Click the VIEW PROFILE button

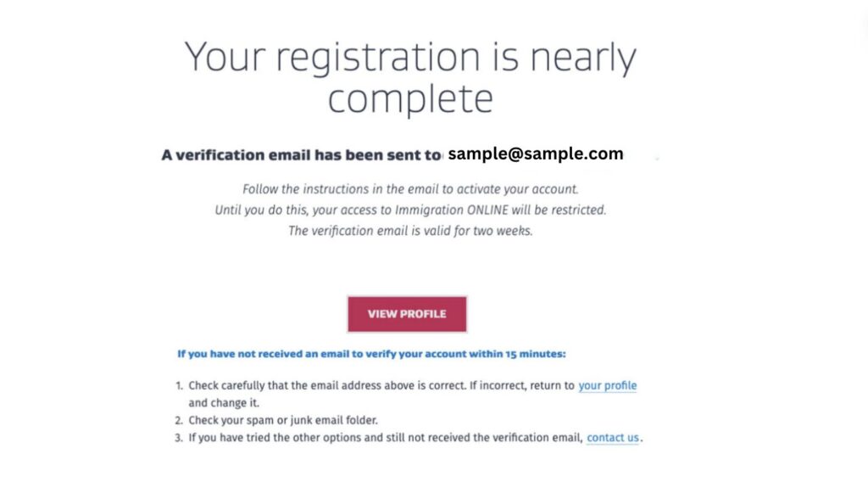tap(407, 314)
